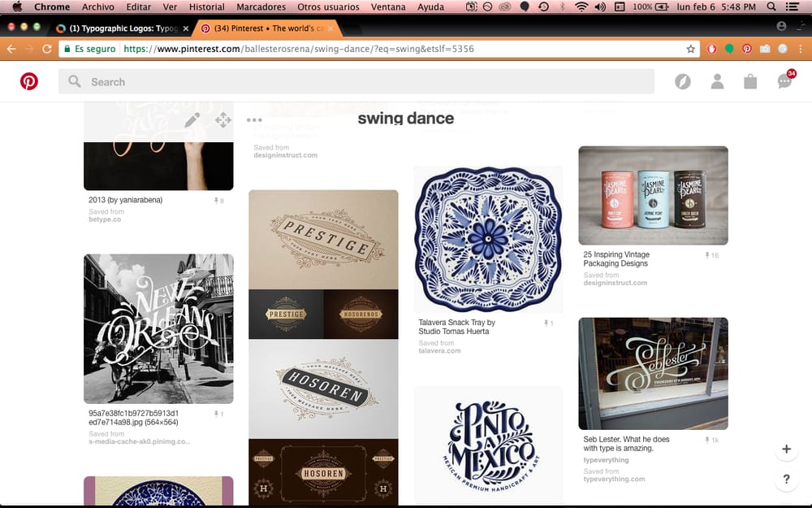812x508 pixels.
Task: Click the typeverything author link
Action: [606, 460]
